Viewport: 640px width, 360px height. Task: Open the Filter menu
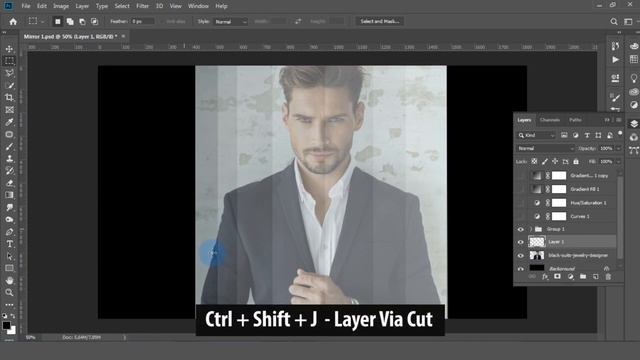[x=142, y=6]
